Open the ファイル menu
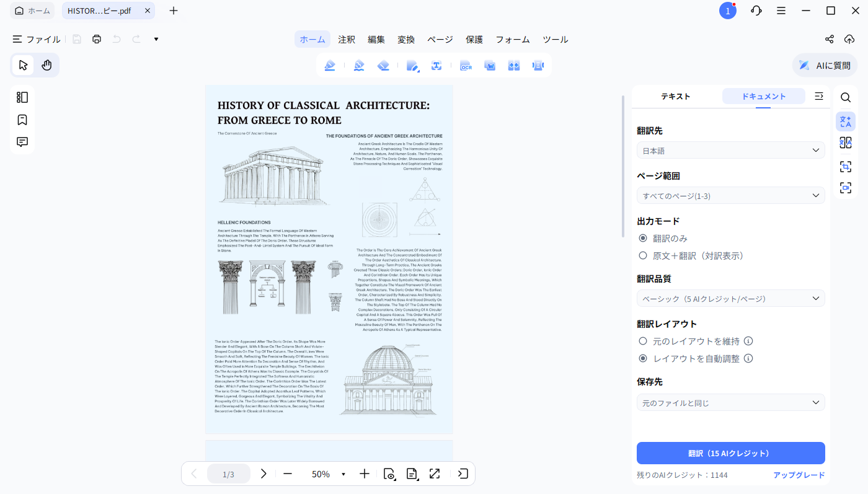868x494 pixels. [x=37, y=39]
